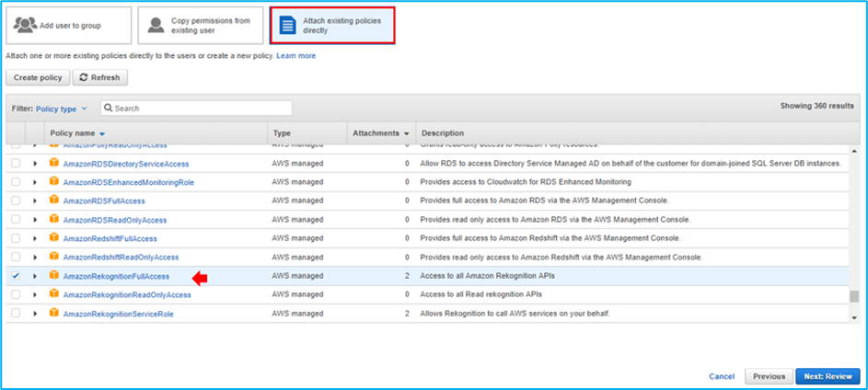Click the group icon in Add user to group
The width and height of the screenshot is (868, 390).
(x=26, y=25)
